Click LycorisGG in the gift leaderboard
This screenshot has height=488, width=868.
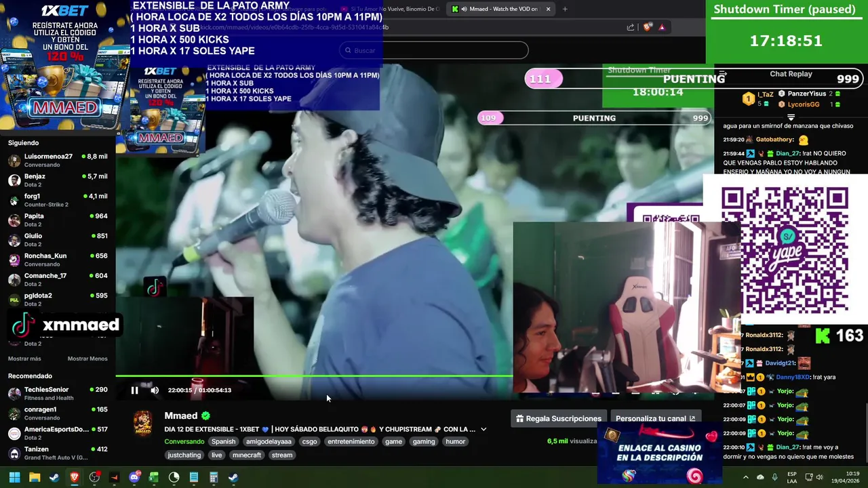pyautogui.click(x=804, y=104)
